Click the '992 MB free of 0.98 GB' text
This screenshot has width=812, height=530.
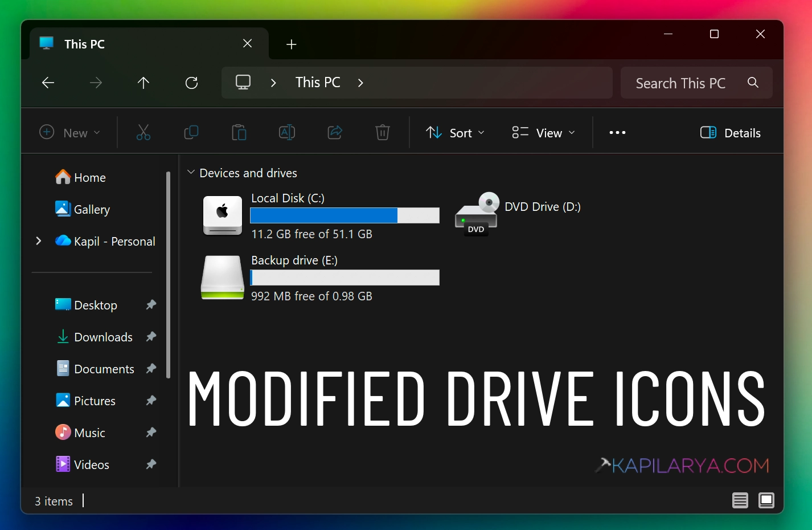tap(311, 296)
